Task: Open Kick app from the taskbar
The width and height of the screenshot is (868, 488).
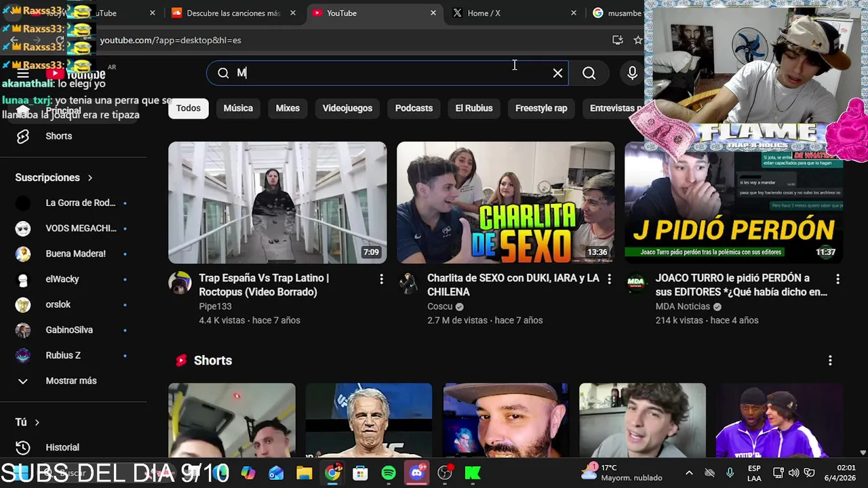Action: coord(473,473)
